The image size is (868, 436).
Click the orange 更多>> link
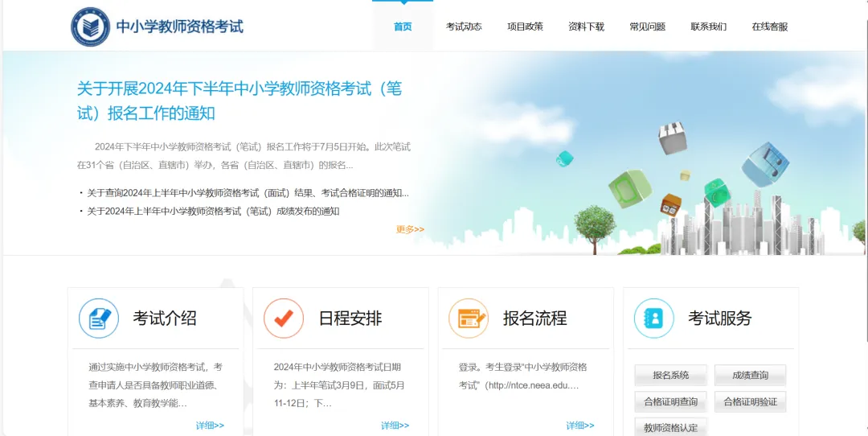[410, 229]
